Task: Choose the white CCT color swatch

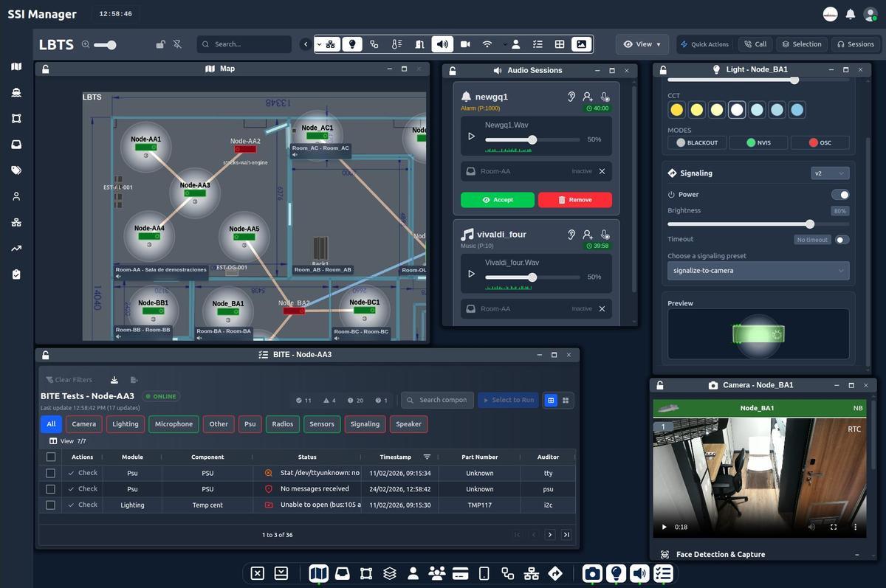Action: [x=736, y=110]
